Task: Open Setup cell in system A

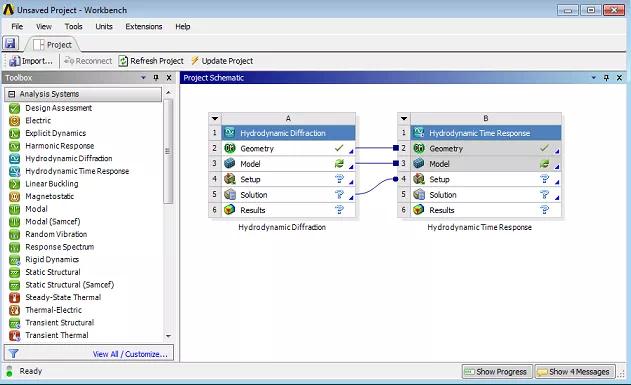Action: coord(288,179)
